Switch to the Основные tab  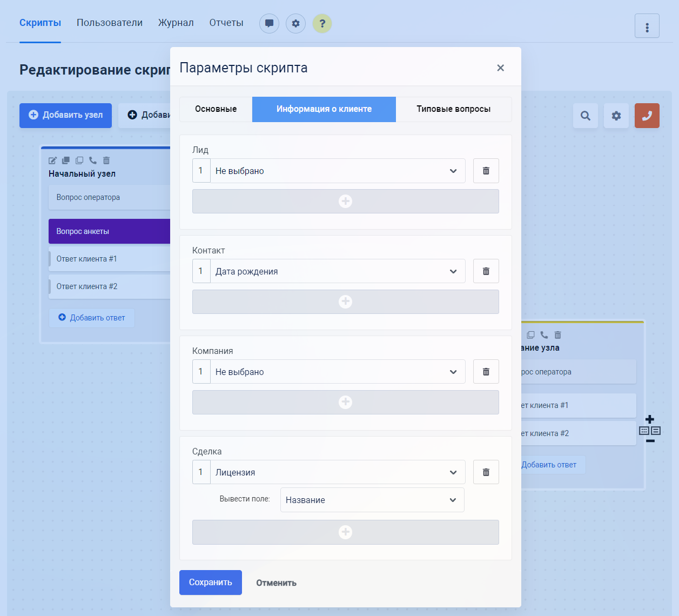pos(216,109)
